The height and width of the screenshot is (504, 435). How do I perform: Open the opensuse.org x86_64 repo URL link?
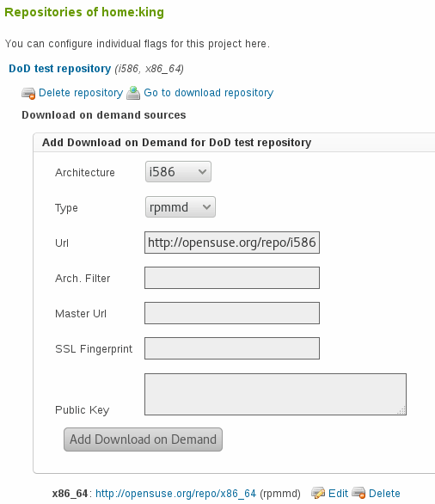click(175, 494)
